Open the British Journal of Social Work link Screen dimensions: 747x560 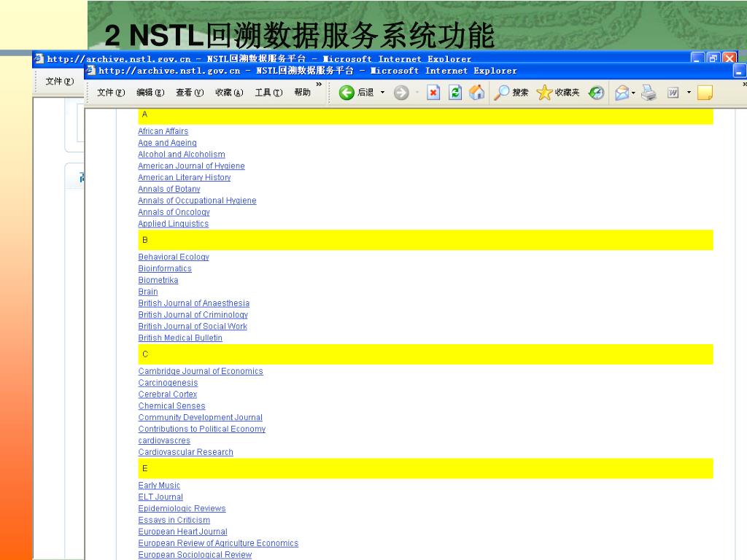(193, 326)
